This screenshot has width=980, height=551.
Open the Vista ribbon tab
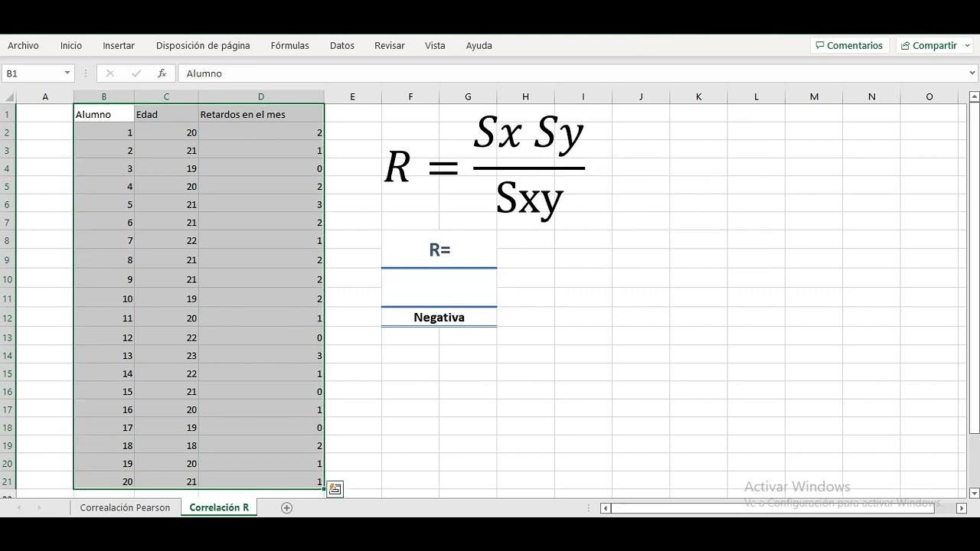coord(435,45)
